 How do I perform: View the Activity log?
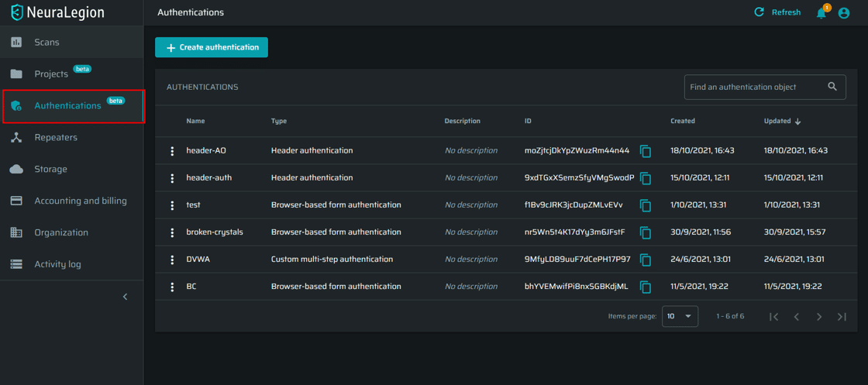[x=71, y=264]
